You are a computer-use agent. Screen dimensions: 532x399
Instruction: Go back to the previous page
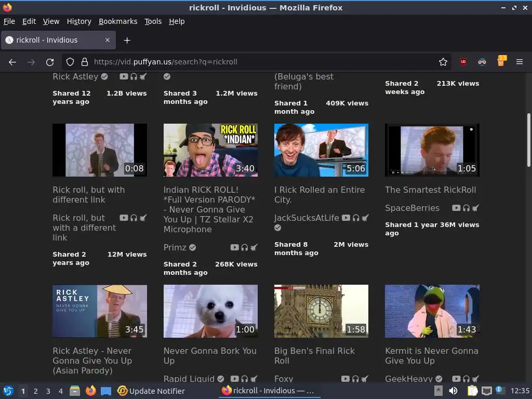click(12, 62)
